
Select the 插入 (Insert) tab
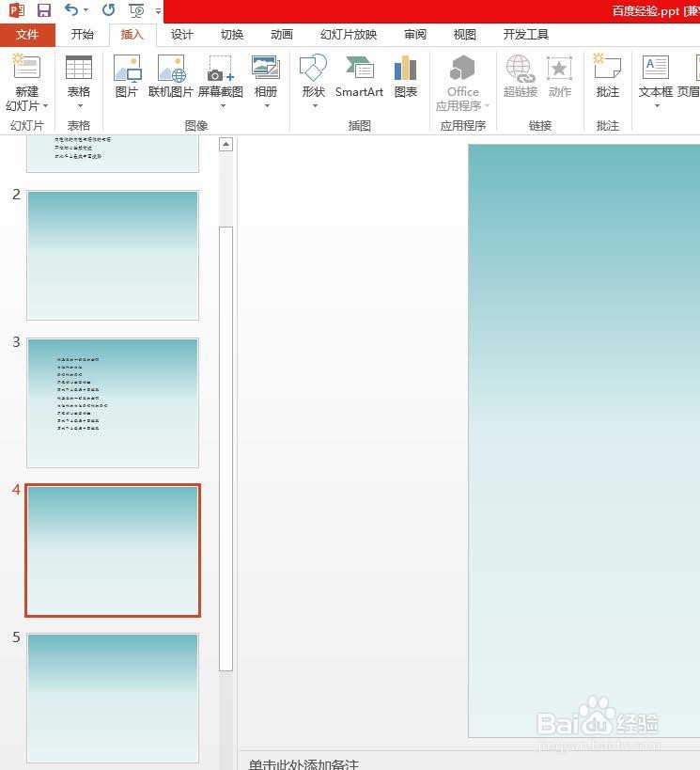pos(132,35)
